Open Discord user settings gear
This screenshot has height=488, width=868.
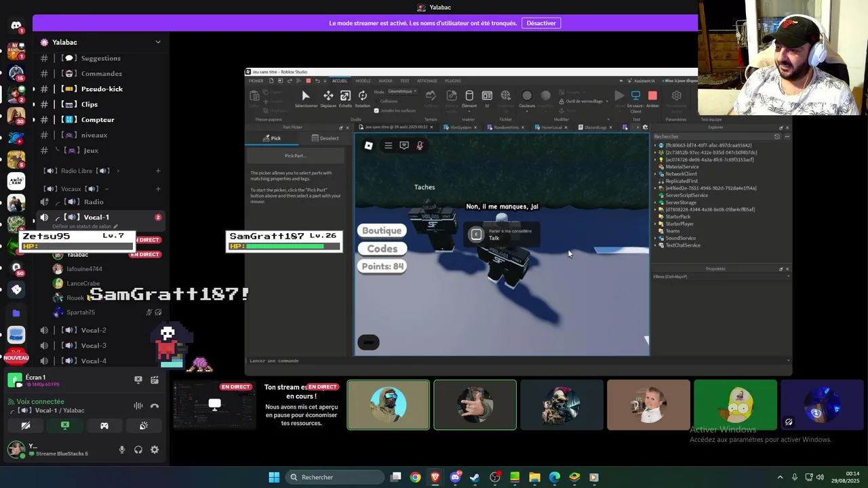coord(155,449)
